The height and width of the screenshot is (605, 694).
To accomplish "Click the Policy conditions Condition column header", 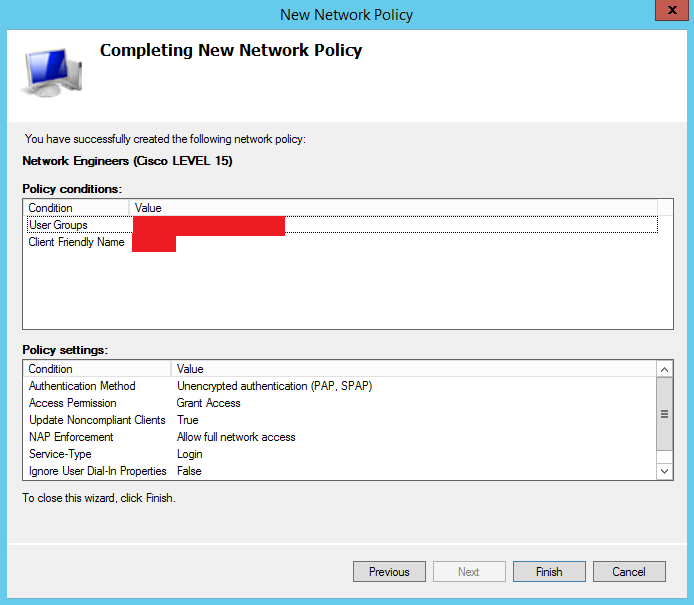I will click(x=76, y=208).
